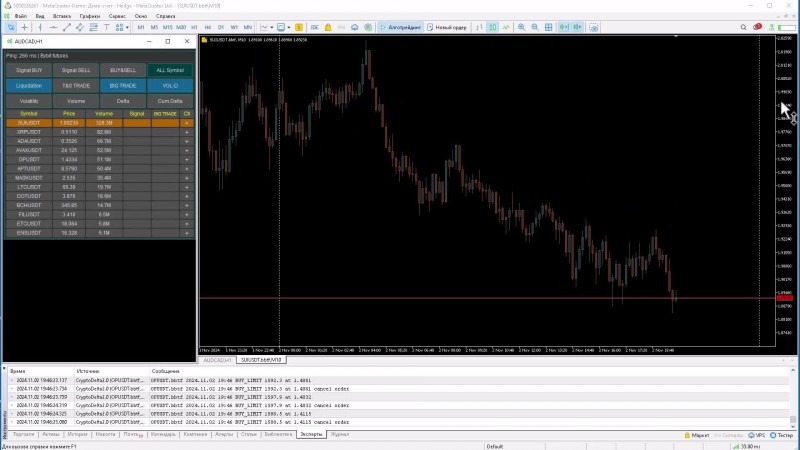Viewport: 800px width, 450px height.
Task: Zoom in on the chart
Action: click(x=521, y=28)
